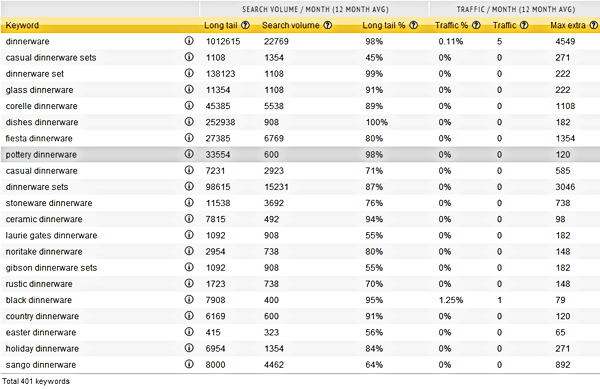
Task: Show info for glass dinnerware
Action: point(189,89)
